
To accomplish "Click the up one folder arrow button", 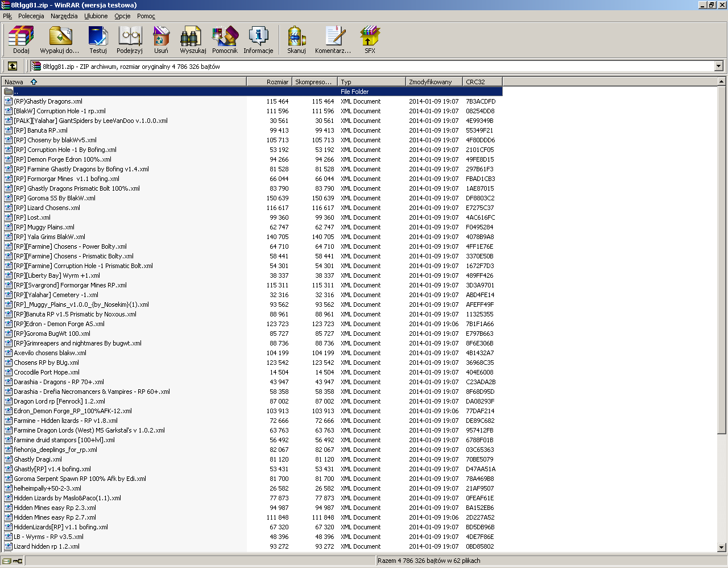I will pos(12,66).
